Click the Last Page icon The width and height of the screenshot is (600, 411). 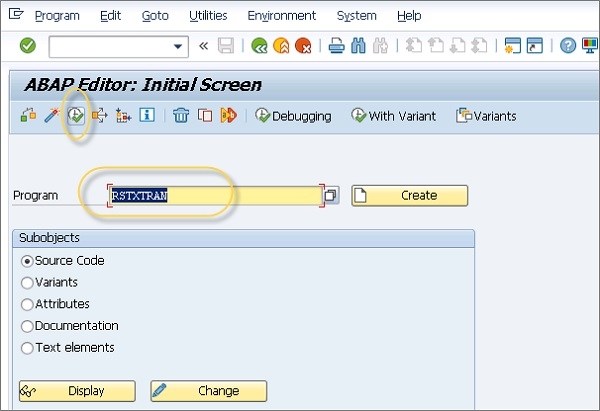click(x=479, y=46)
